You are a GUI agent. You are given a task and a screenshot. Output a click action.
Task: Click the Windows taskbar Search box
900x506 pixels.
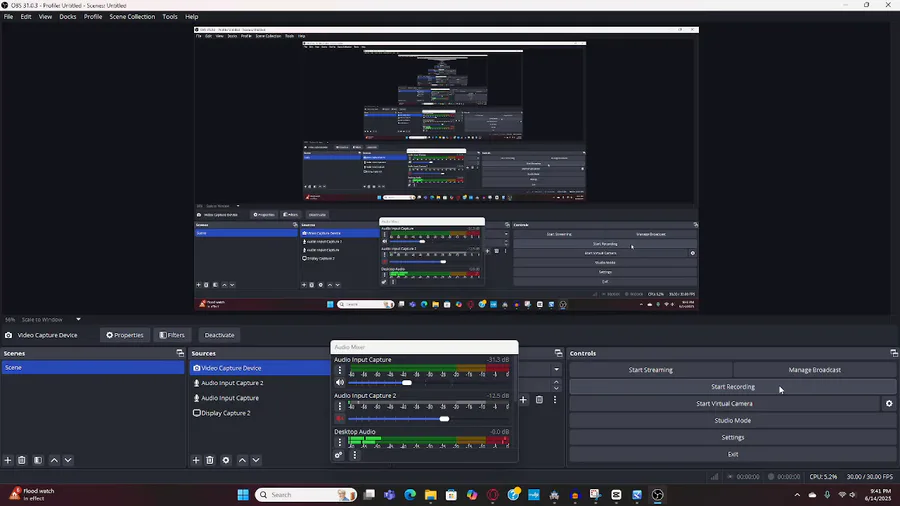(305, 495)
